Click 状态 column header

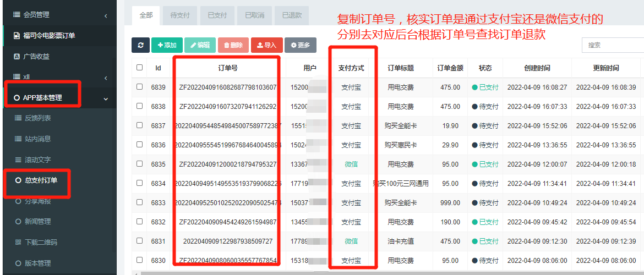pos(485,68)
